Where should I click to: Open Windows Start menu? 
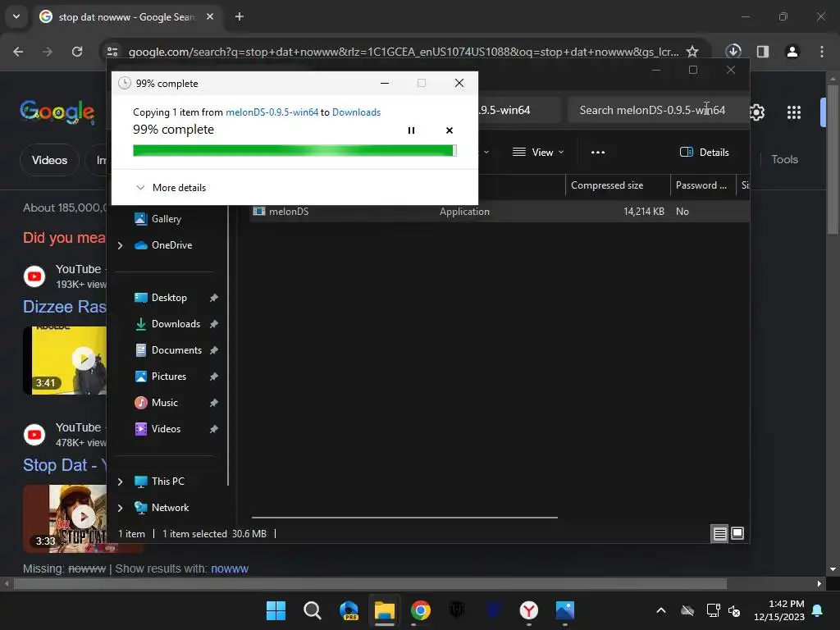276,610
